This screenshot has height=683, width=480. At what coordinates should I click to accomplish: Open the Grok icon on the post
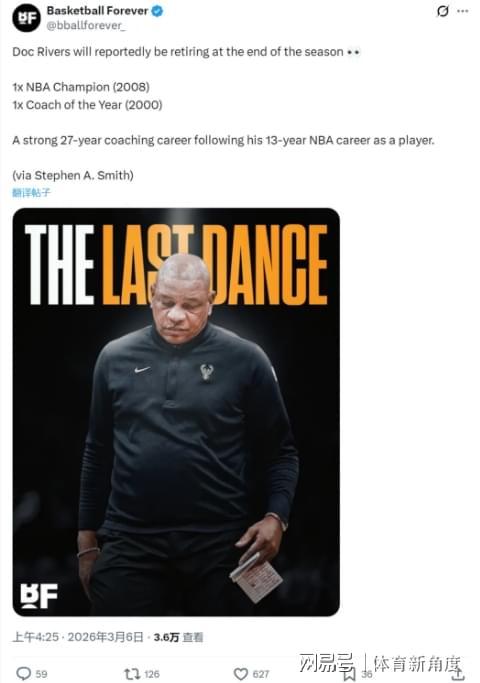(443, 11)
